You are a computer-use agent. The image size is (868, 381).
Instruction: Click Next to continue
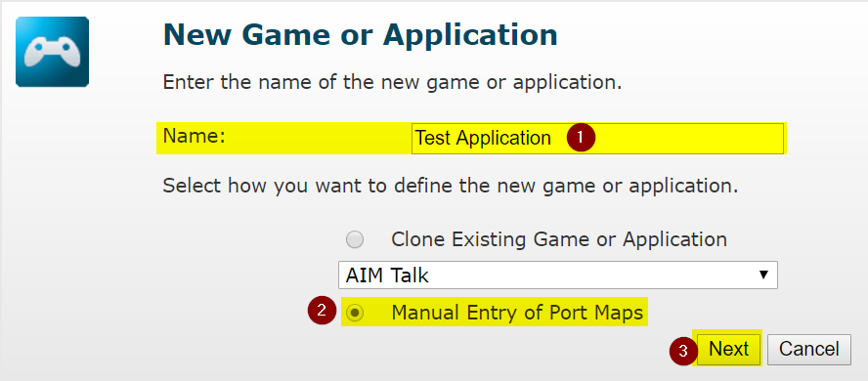click(728, 349)
